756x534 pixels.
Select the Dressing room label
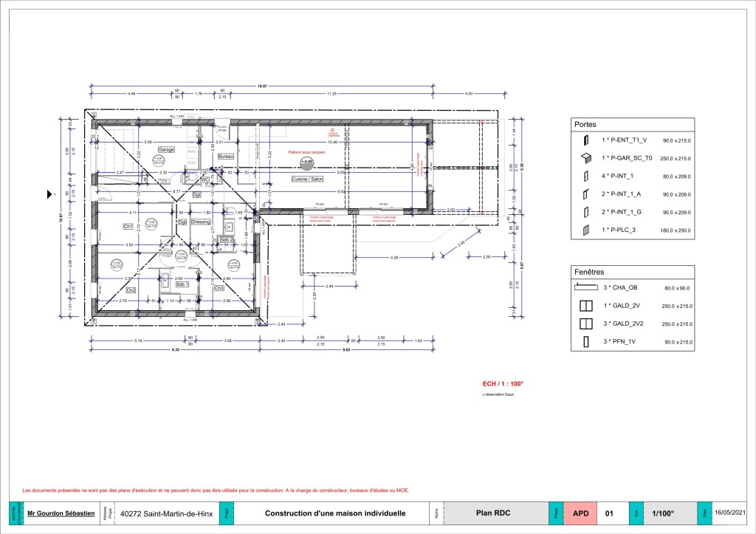point(201,222)
